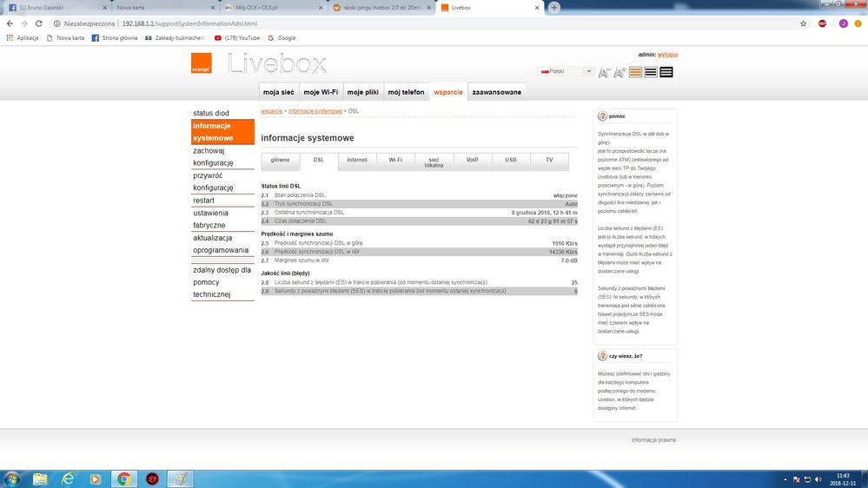The width and height of the screenshot is (868, 488).
Task: Click the czy wiesz, że question icon
Action: point(602,356)
